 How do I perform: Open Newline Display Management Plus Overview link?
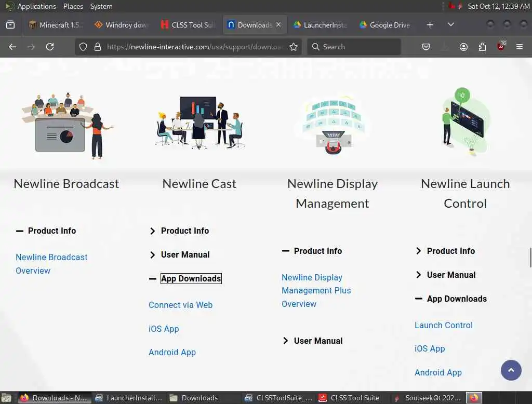pyautogui.click(x=316, y=291)
